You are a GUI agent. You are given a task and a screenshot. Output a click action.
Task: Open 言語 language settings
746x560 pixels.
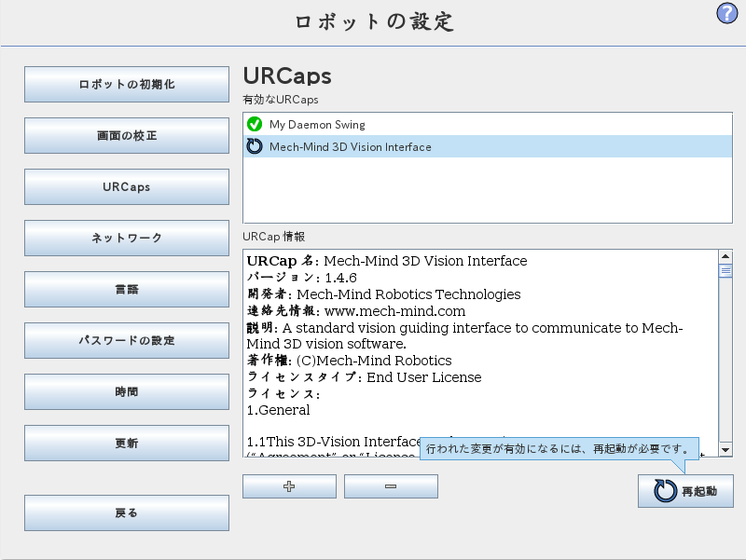[x=127, y=289]
